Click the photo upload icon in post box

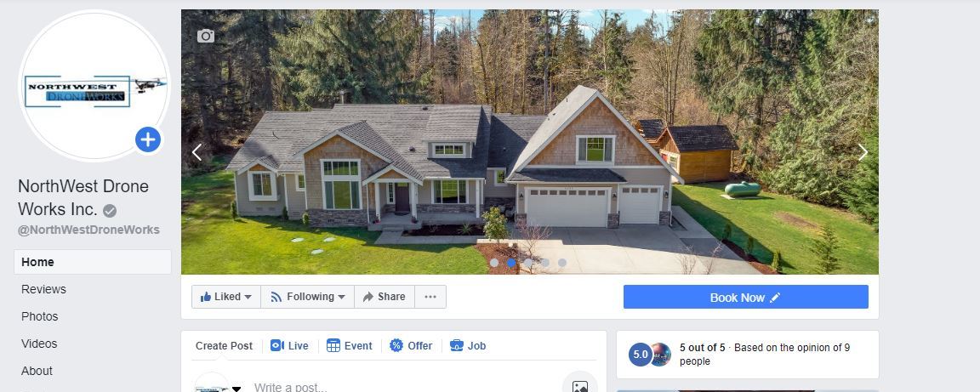click(580, 387)
